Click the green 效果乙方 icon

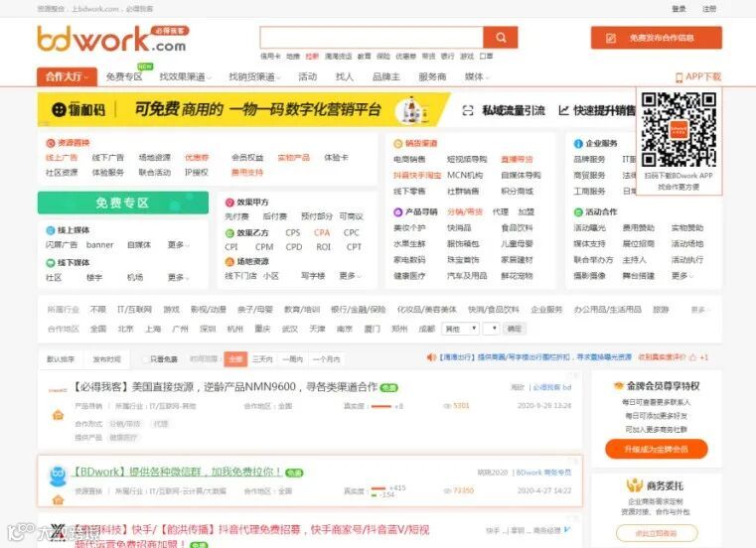point(229,233)
